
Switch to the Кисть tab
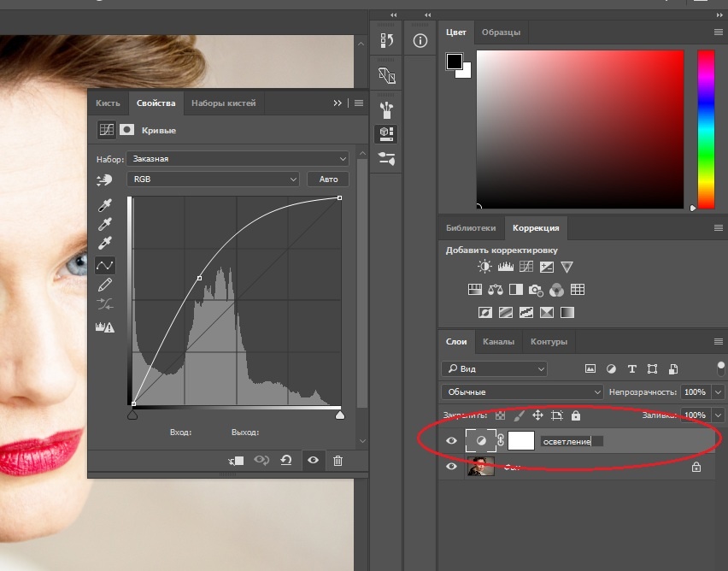coord(108,103)
